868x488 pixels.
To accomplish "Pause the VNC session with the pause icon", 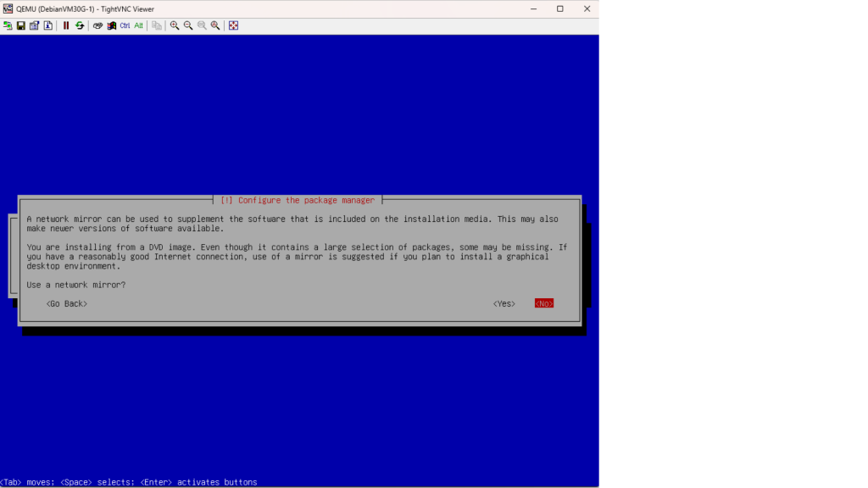I will [x=66, y=25].
